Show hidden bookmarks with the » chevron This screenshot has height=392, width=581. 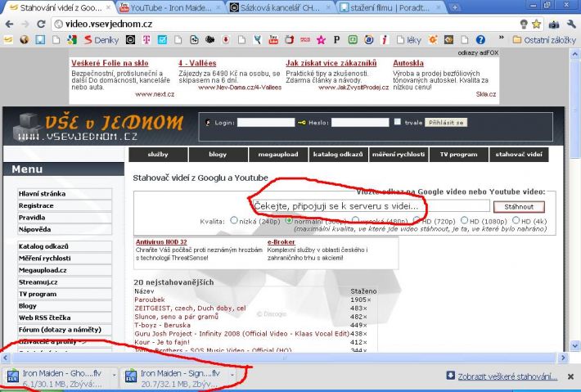(x=502, y=38)
